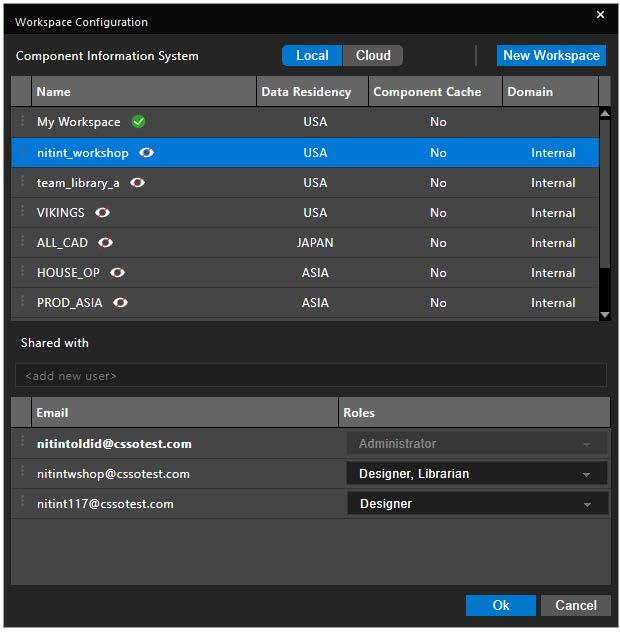This screenshot has width=620, height=633.
Task: Switch to the Local tab
Action: [312, 55]
